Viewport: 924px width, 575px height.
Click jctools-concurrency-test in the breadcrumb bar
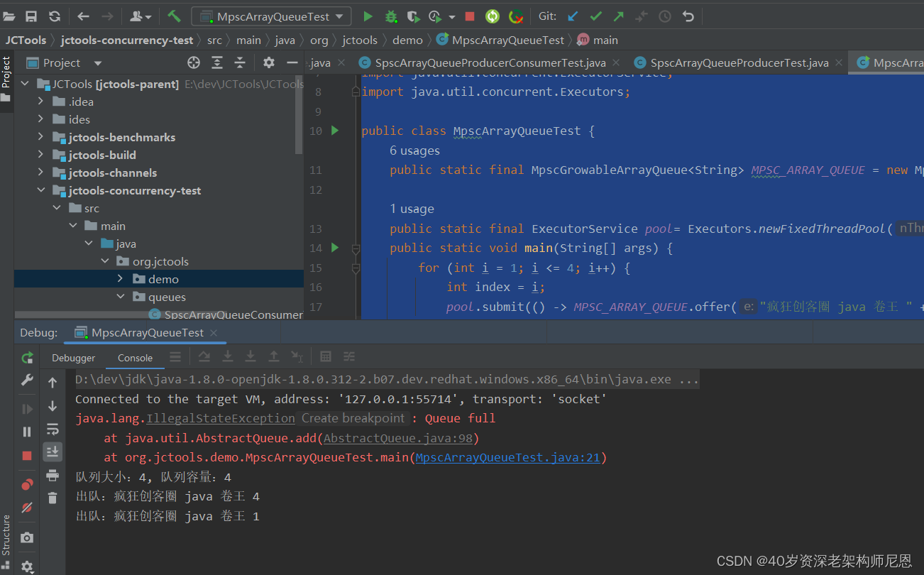[x=127, y=40]
